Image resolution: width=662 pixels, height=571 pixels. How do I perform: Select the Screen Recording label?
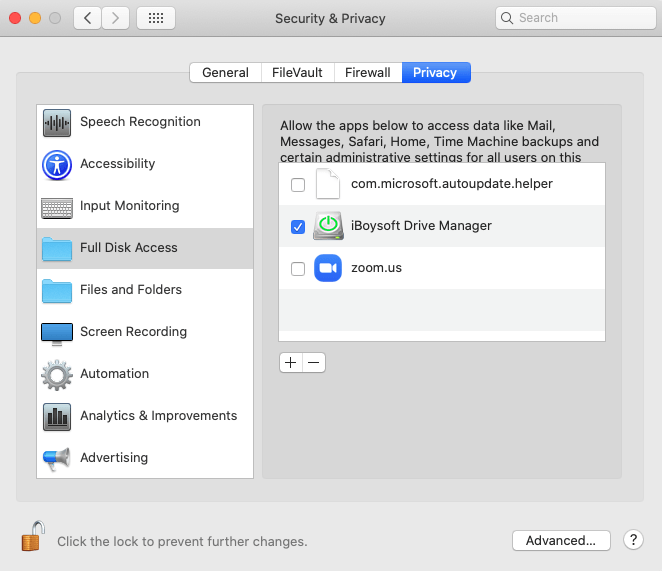point(133,332)
